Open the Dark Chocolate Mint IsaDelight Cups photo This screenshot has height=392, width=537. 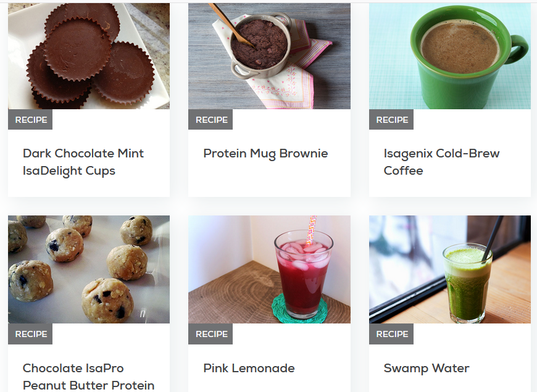click(89, 56)
